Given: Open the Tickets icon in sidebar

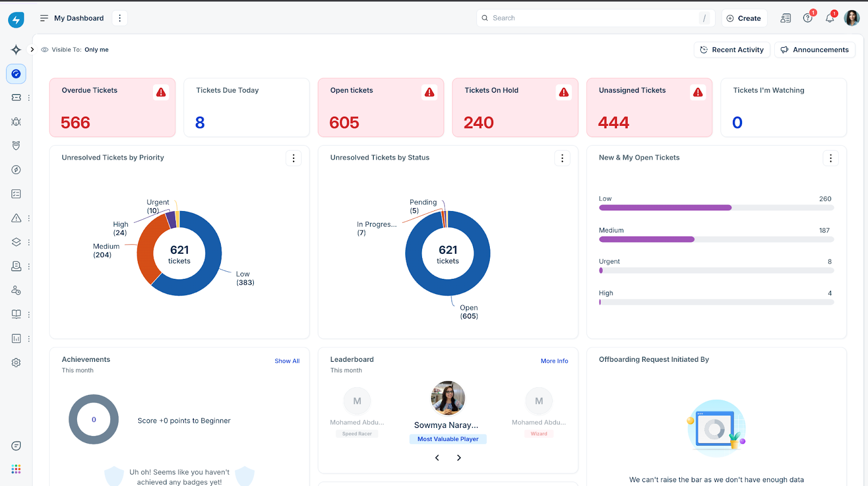Looking at the screenshot, I should [x=16, y=98].
